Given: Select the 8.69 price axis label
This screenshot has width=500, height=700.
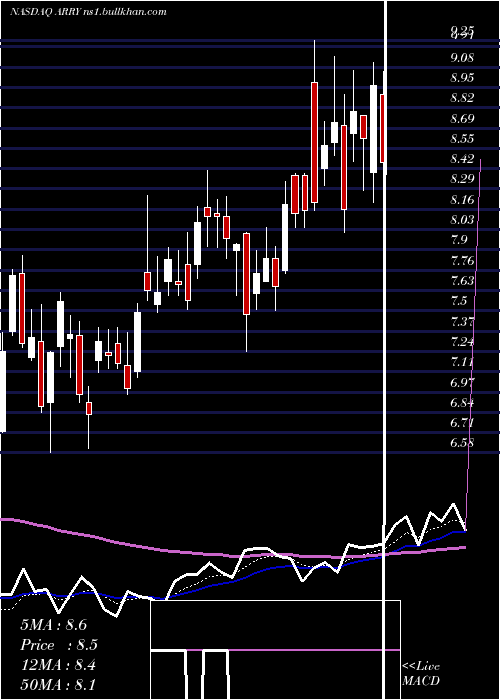Looking at the screenshot, I should point(462,119).
